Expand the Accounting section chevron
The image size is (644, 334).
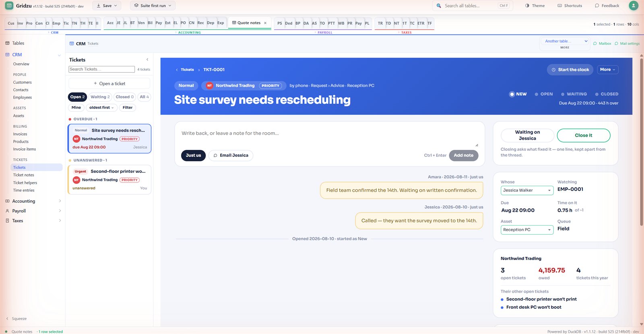[x=60, y=201]
